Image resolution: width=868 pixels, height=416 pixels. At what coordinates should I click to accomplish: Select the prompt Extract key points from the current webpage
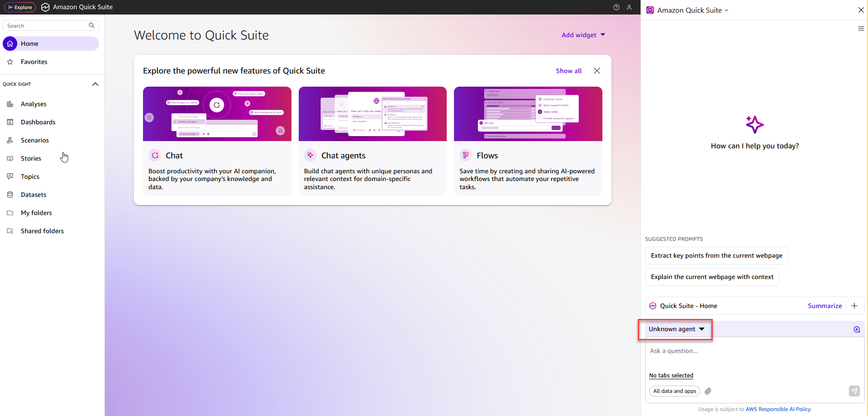point(717,256)
